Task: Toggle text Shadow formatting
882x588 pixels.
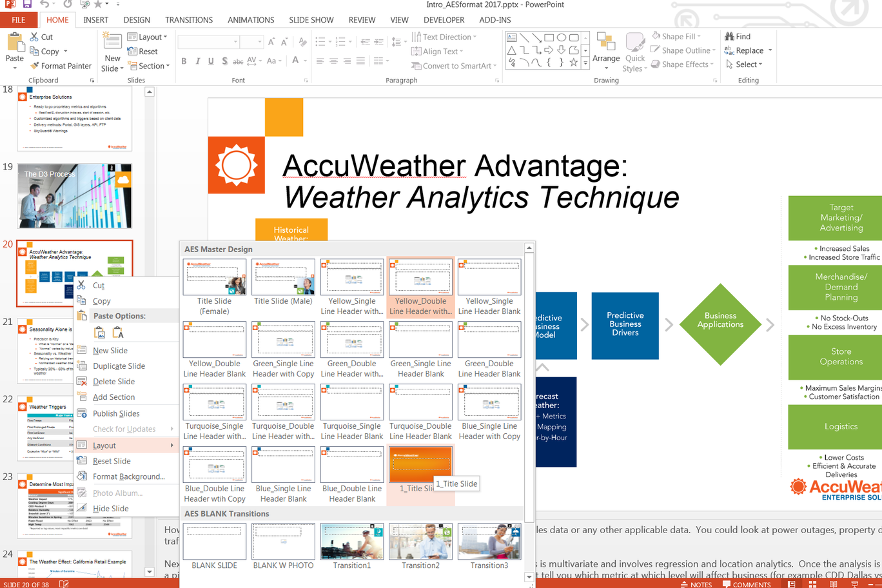Action: coord(224,61)
